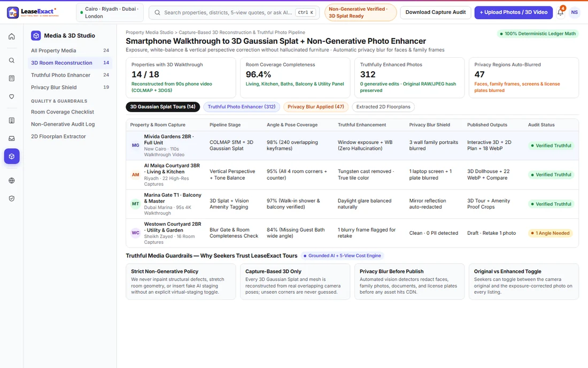Open the Extracted 2D Floorplans tab

coord(383,107)
